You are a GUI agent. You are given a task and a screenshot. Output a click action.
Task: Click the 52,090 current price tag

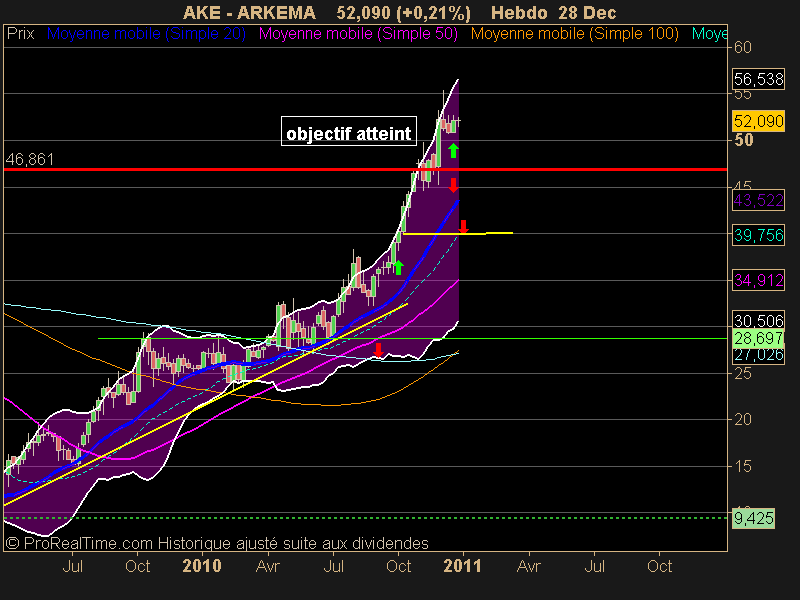(x=758, y=121)
